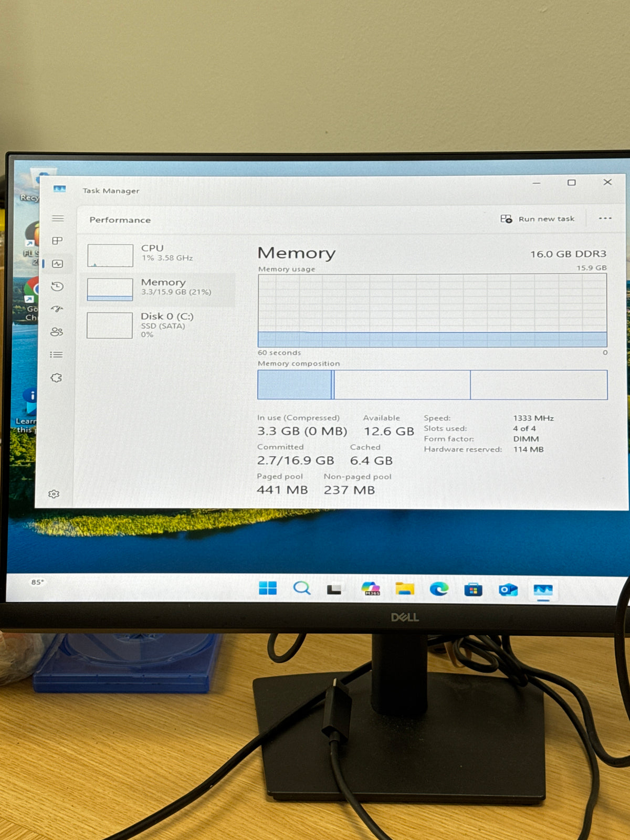Click the '441 MB' paged pool value
Image resolution: width=630 pixels, height=840 pixels.
(282, 490)
